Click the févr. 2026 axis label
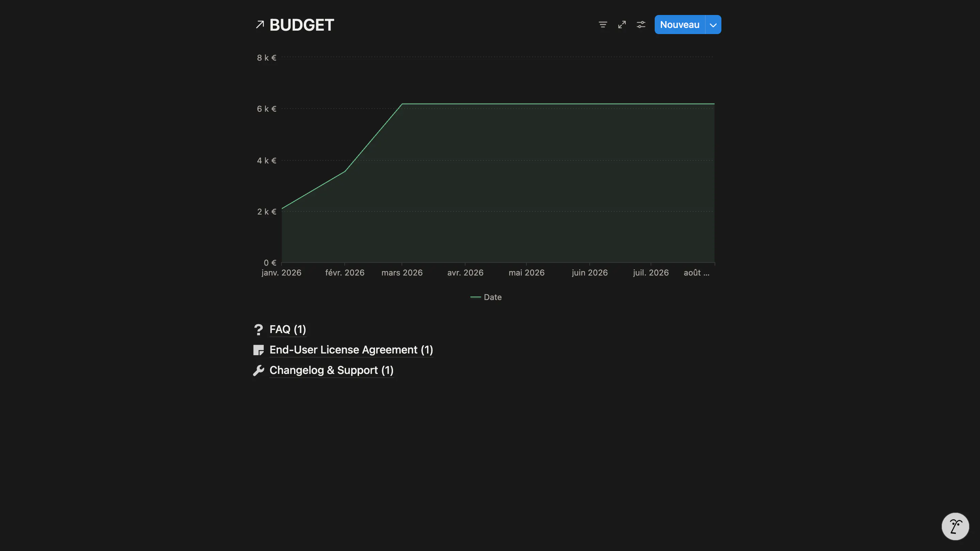The height and width of the screenshot is (551, 980). click(x=345, y=273)
